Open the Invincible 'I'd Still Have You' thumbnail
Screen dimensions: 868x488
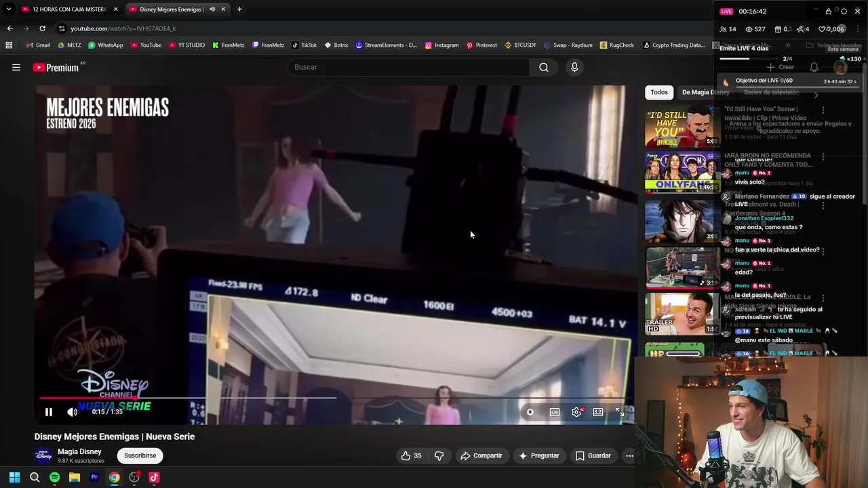point(682,127)
